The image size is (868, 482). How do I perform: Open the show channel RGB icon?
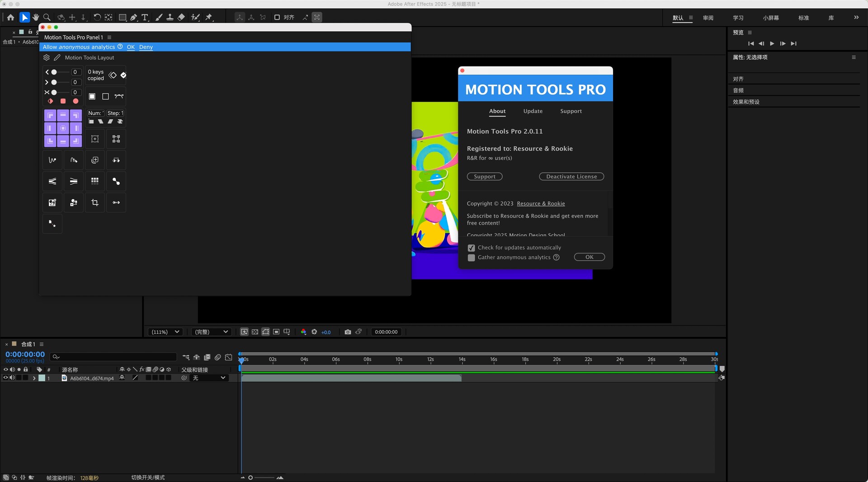point(303,332)
